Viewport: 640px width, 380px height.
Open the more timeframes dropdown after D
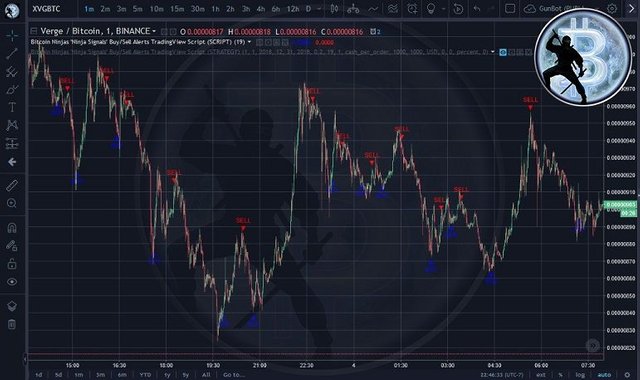(319, 9)
